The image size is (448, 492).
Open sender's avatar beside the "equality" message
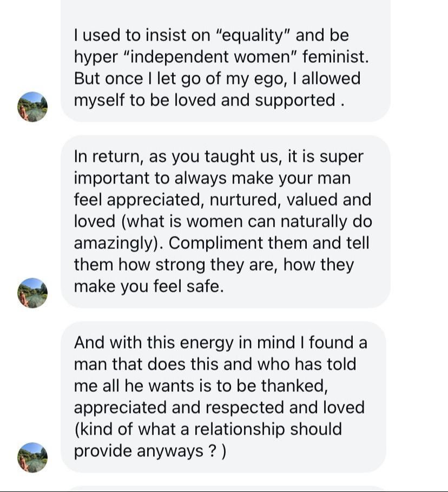(32, 107)
